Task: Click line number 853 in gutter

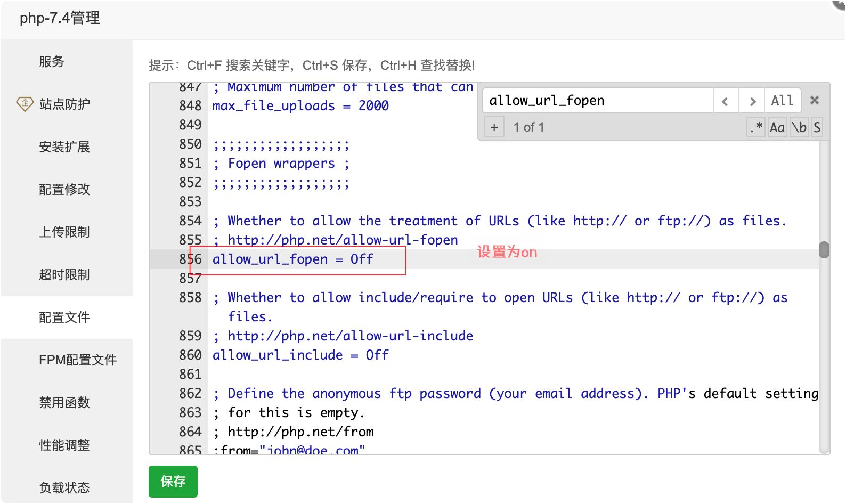Action: point(190,202)
